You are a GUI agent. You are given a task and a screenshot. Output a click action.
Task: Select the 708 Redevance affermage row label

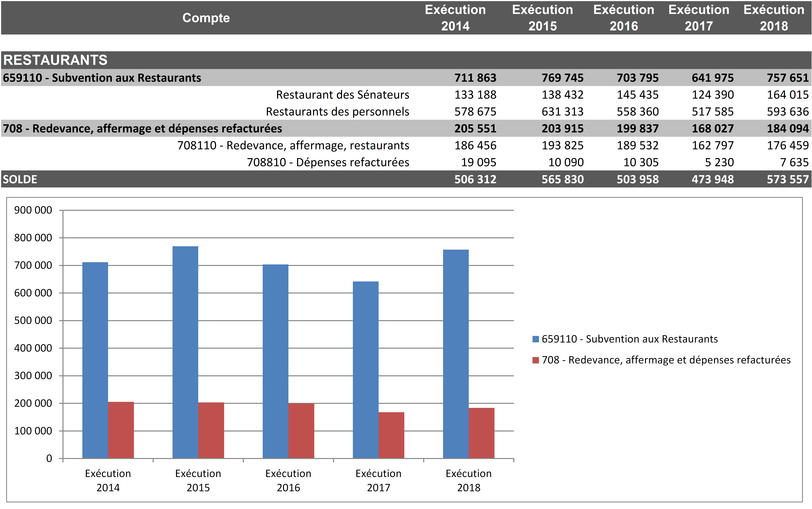point(142,129)
